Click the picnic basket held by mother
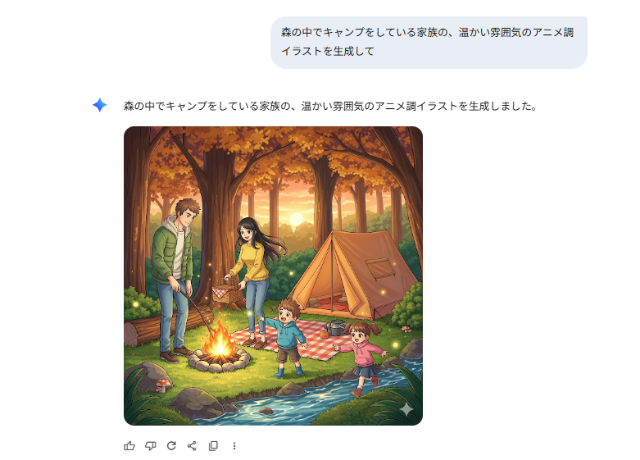The width and height of the screenshot is (640, 460). pyautogui.click(x=227, y=291)
